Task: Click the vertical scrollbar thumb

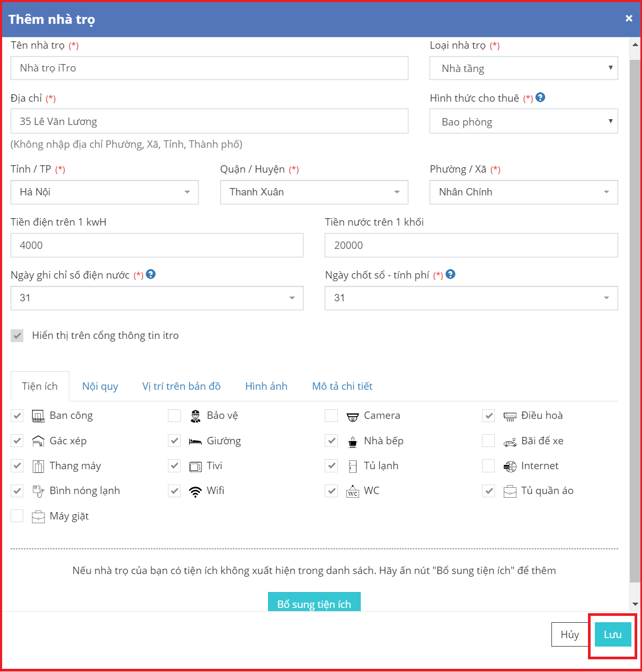Action: click(x=635, y=318)
